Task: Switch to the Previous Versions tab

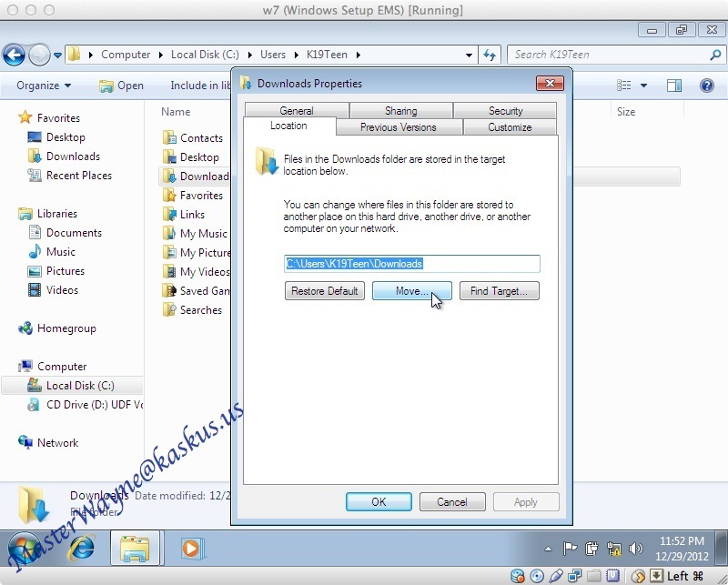Action: click(x=399, y=127)
